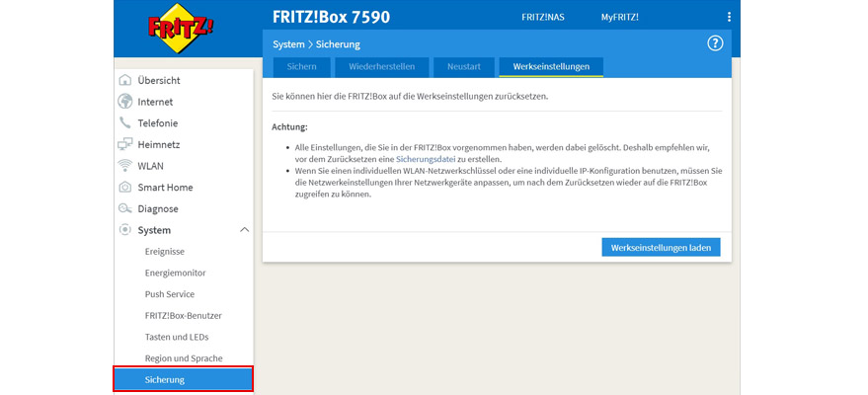Image resolution: width=868 pixels, height=395 pixels.
Task: Click the Diagnose icon
Action: click(125, 208)
